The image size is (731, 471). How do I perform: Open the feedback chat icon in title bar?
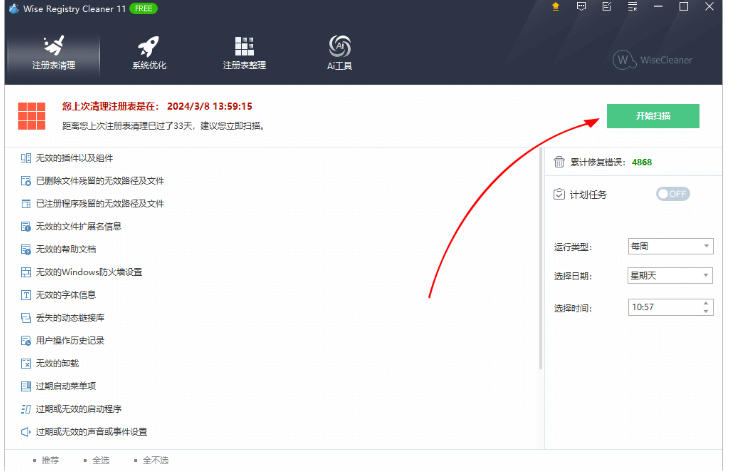coord(581,7)
